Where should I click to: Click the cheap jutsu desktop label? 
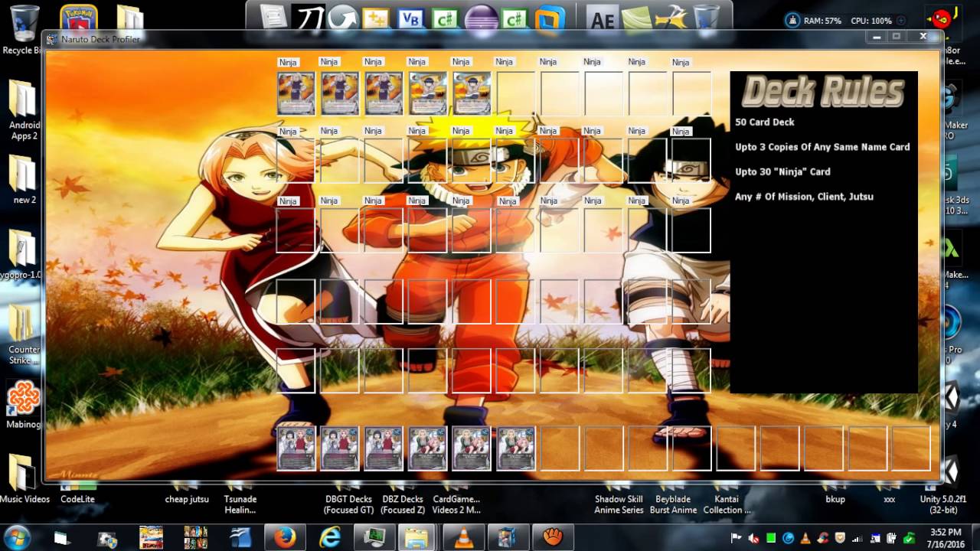(x=187, y=499)
